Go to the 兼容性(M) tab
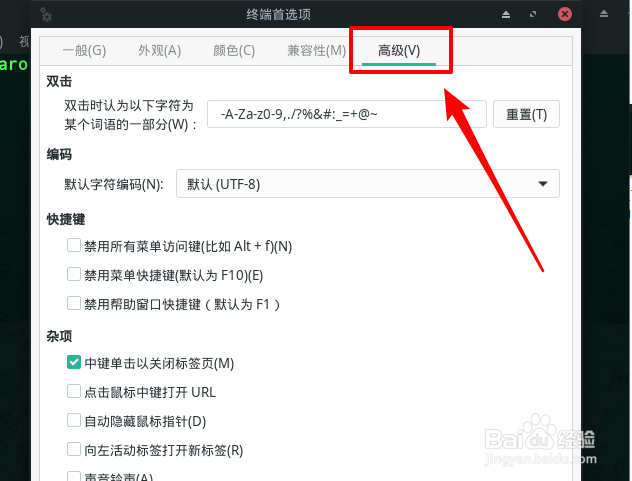Image resolution: width=632 pixels, height=481 pixels. (316, 51)
